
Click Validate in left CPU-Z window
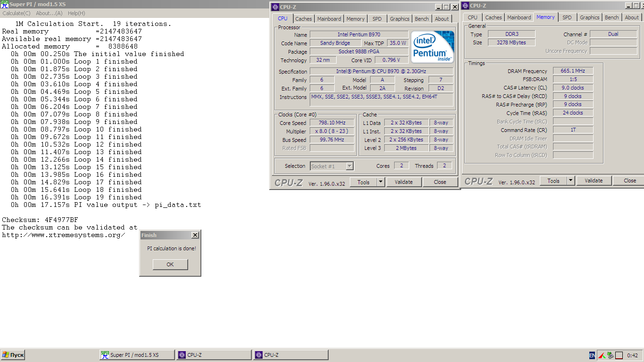[404, 182]
